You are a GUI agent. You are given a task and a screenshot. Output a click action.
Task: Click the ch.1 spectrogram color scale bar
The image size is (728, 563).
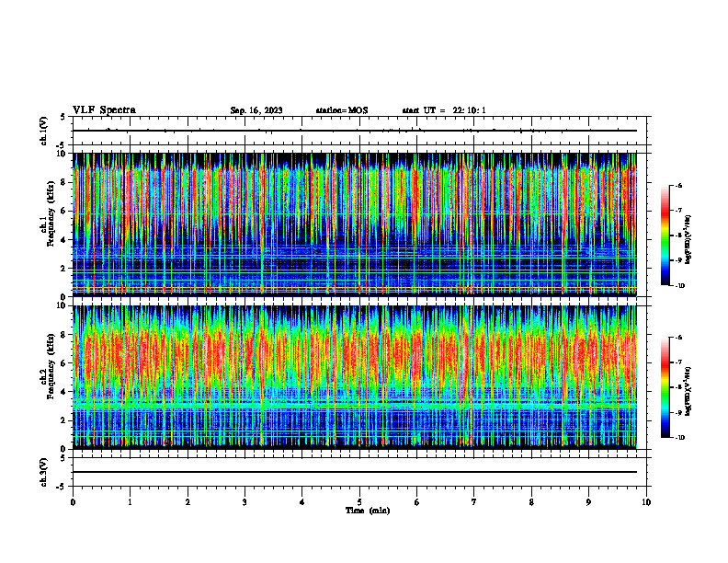[665, 236]
